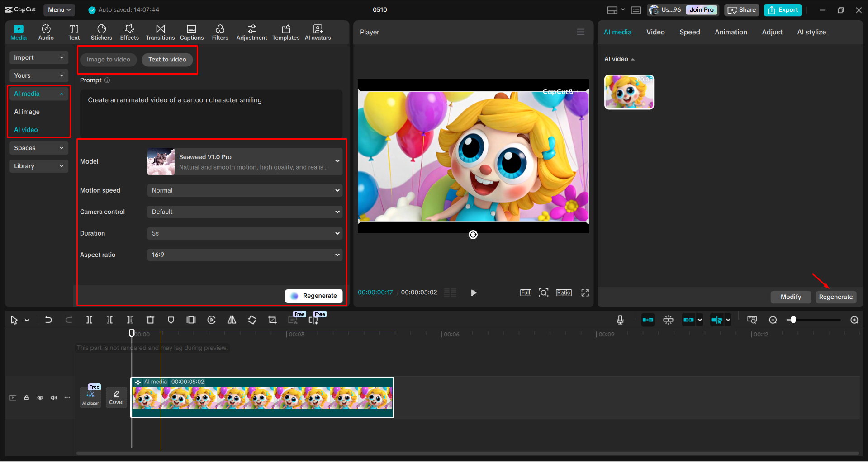Screen dimensions: 868x462
Task: Open the Motion speed dropdown
Action: tap(244, 190)
